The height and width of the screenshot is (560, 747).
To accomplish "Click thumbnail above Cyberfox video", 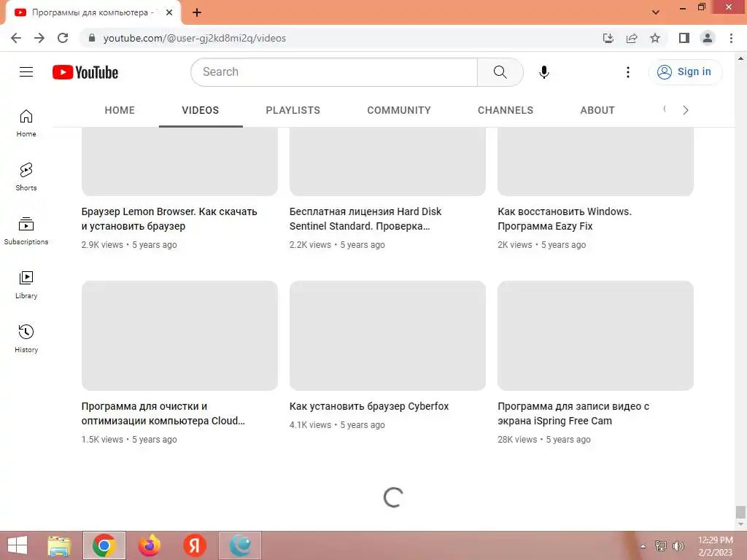I will pos(388,335).
